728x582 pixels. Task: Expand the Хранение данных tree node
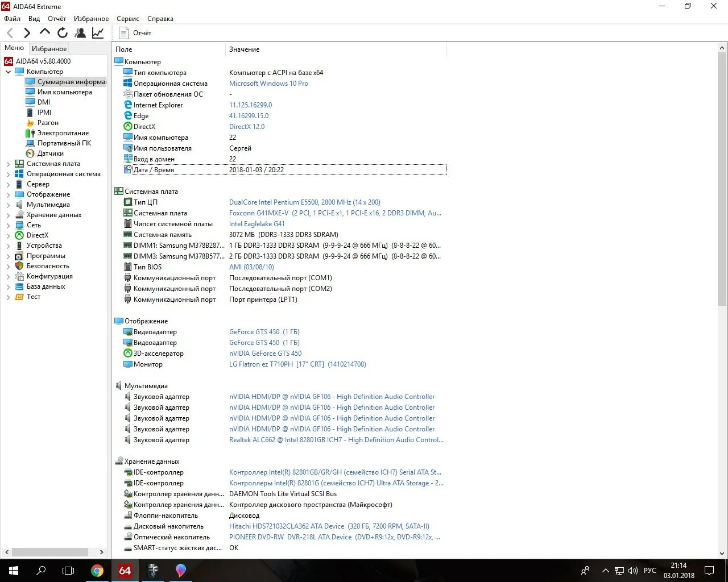[8, 215]
